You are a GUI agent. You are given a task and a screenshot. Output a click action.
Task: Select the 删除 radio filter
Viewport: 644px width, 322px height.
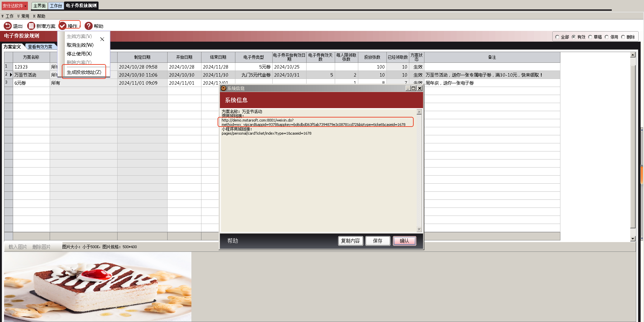(623, 37)
